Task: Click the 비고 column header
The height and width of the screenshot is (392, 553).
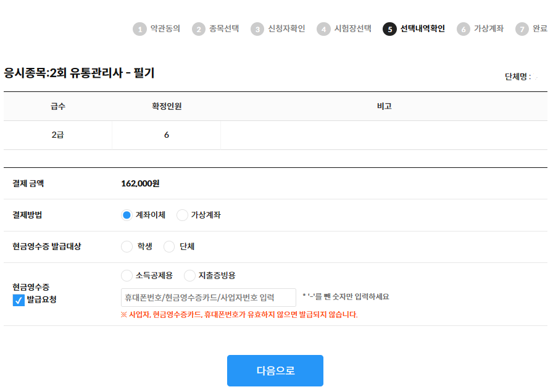Action: 384,106
